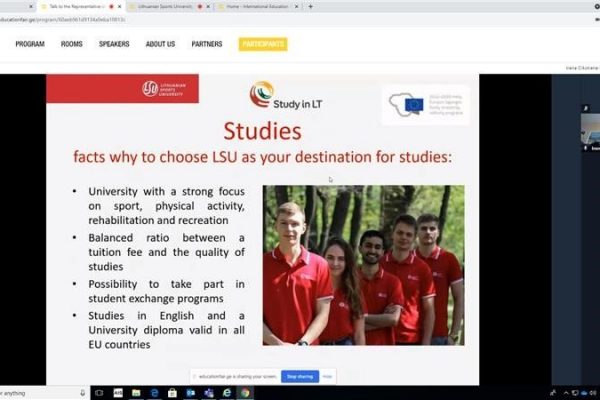600x400 pixels.
Task: Close the Home - International Education tab
Action: point(297,7)
